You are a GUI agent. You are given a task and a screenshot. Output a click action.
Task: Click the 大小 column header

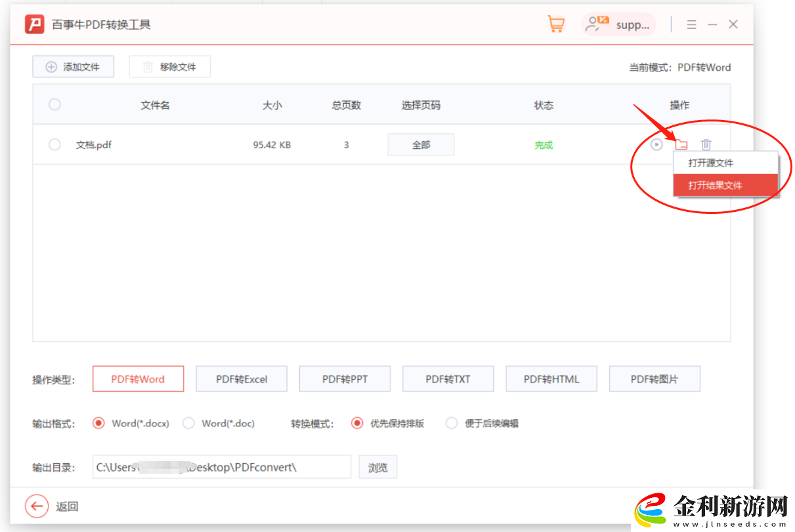(x=272, y=105)
